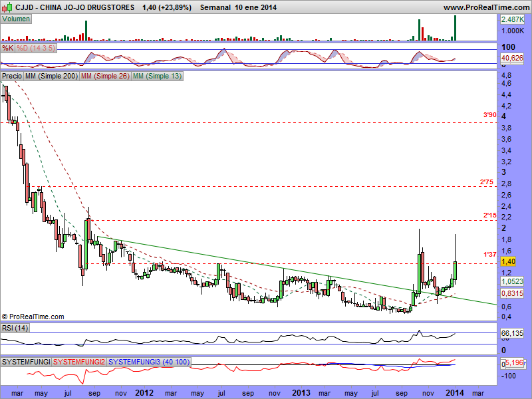Click the 2014 year label on time axis

click(x=455, y=393)
